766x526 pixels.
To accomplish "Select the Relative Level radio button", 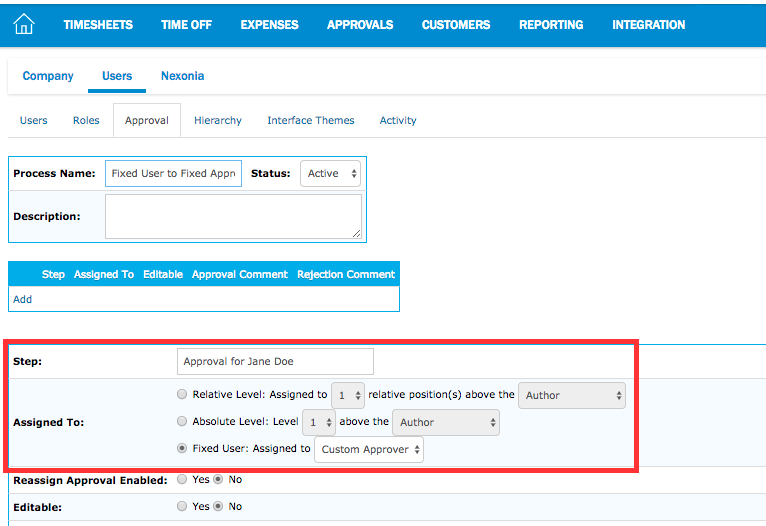I will point(181,395).
